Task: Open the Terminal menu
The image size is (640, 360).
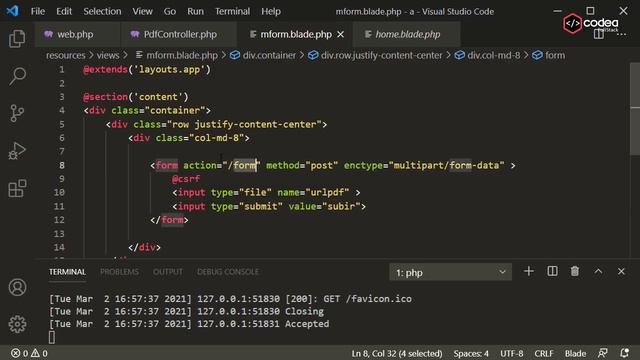Action: (233, 11)
